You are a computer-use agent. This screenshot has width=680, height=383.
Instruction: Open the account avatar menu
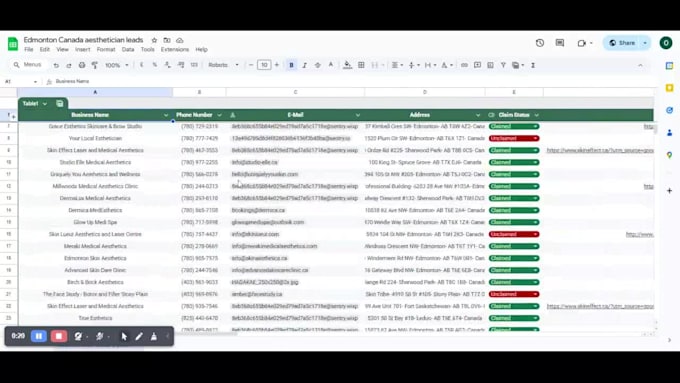coord(666,43)
